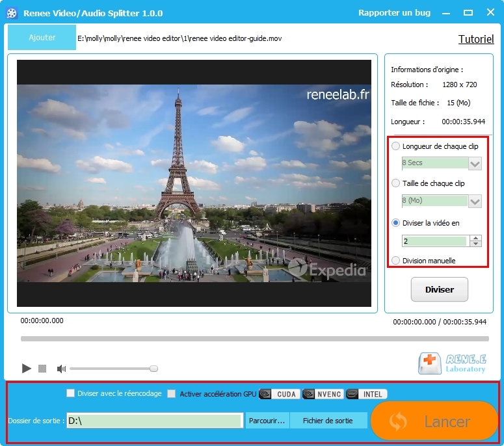
Task: Click the Diviser button
Action: pyautogui.click(x=439, y=289)
